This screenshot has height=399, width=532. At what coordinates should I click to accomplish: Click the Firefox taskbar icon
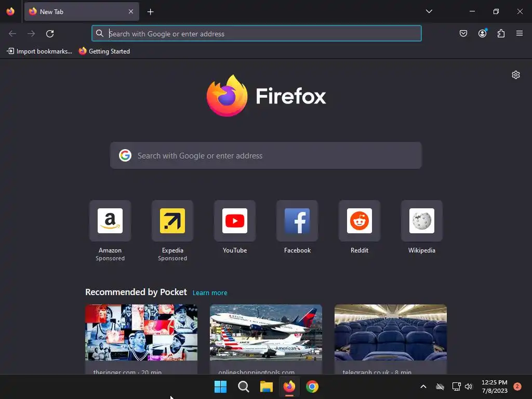289,387
